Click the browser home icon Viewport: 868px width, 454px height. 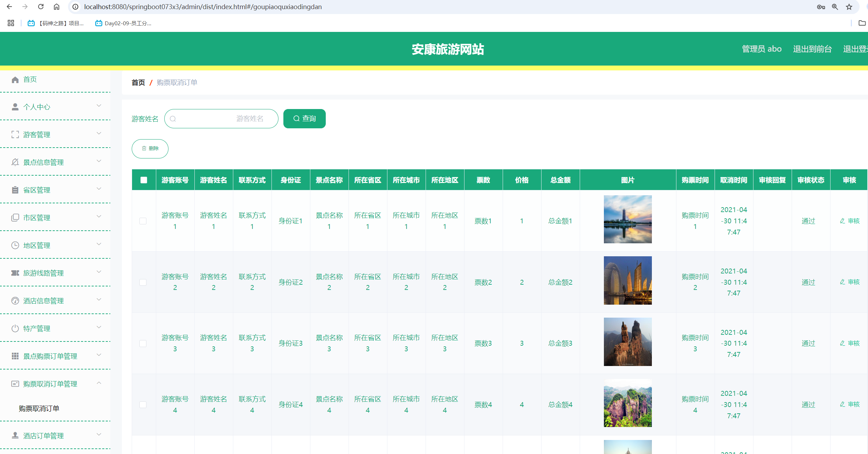tap(56, 7)
